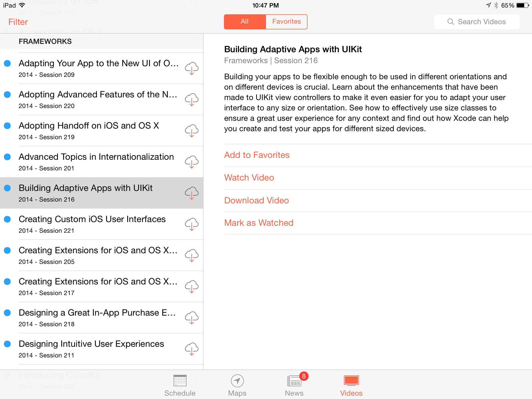This screenshot has width=532, height=399.
Task: Tap the 10:47 PM clock
Action: pyautogui.click(x=265, y=5)
